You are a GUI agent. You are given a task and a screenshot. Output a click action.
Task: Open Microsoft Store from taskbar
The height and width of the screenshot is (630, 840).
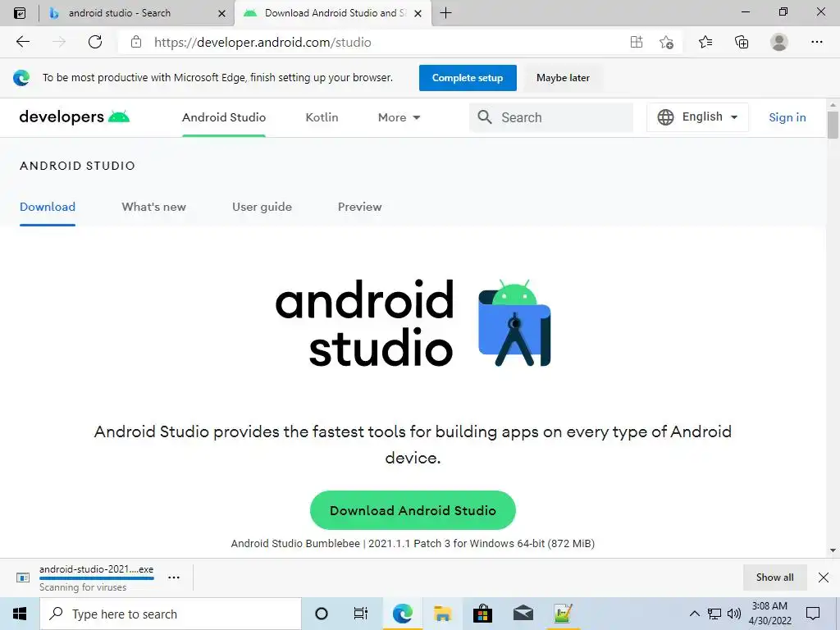point(482,614)
